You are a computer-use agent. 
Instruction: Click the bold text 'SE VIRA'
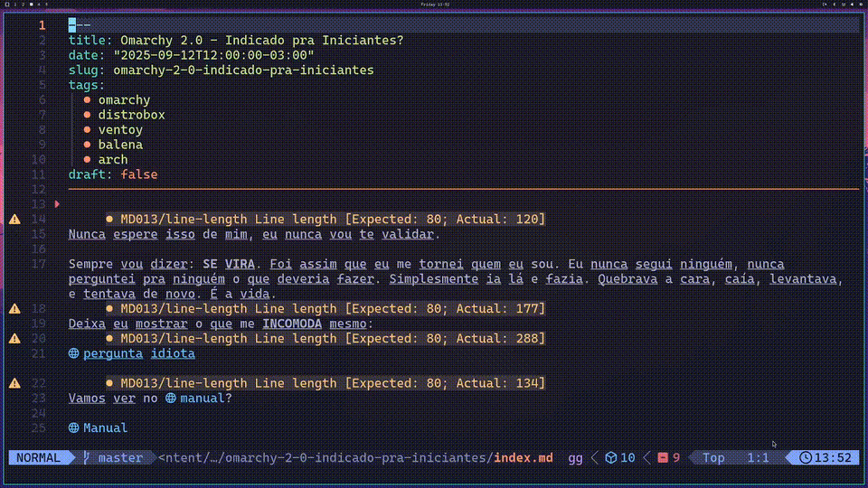(x=229, y=264)
